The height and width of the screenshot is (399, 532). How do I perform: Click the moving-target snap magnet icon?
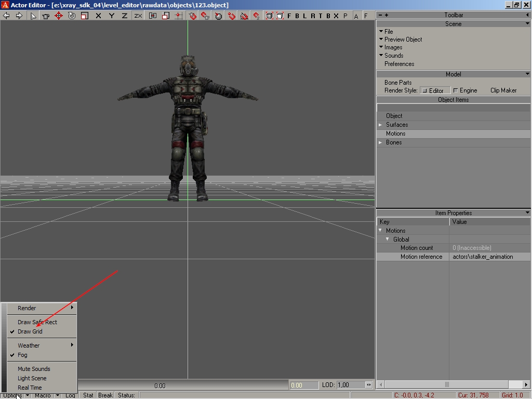(x=205, y=16)
